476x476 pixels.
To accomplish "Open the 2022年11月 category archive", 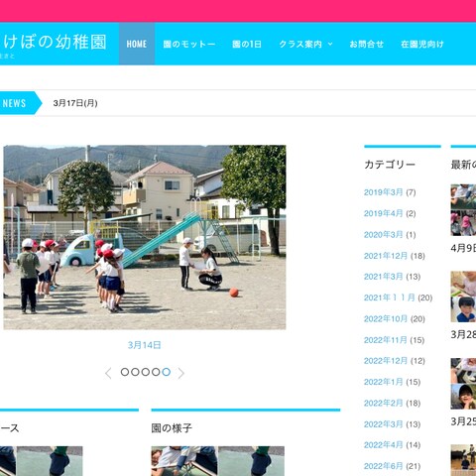I will (386, 340).
